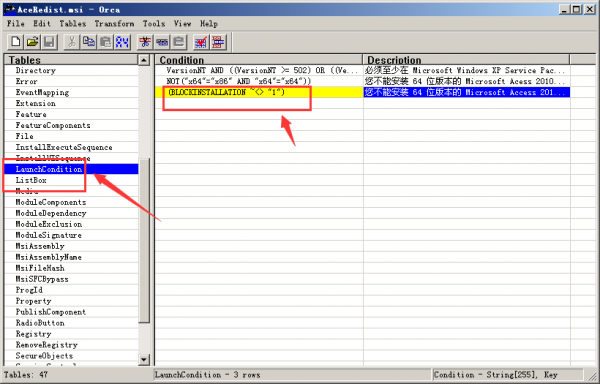Select the MsiSFCBypass table
Image resolution: width=600 pixels, height=384 pixels.
42,279
